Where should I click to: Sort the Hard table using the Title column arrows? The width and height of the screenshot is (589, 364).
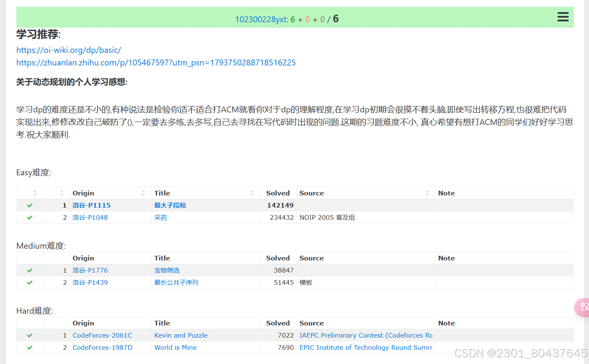[252, 323]
